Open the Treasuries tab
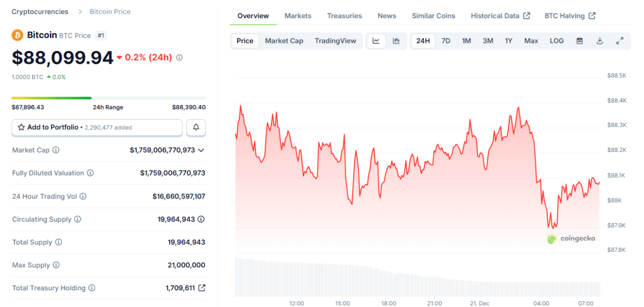 coord(345,16)
